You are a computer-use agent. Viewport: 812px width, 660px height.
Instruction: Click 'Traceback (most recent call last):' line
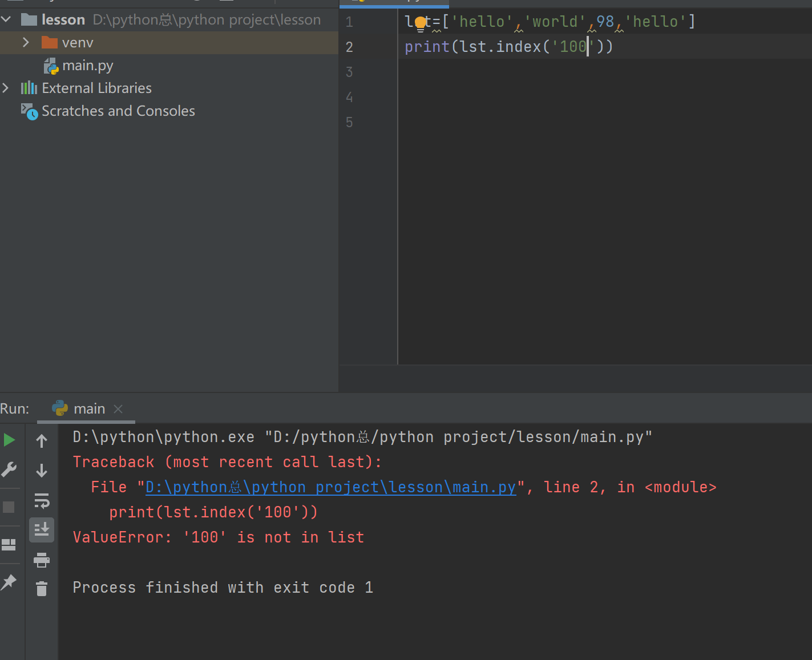point(228,462)
